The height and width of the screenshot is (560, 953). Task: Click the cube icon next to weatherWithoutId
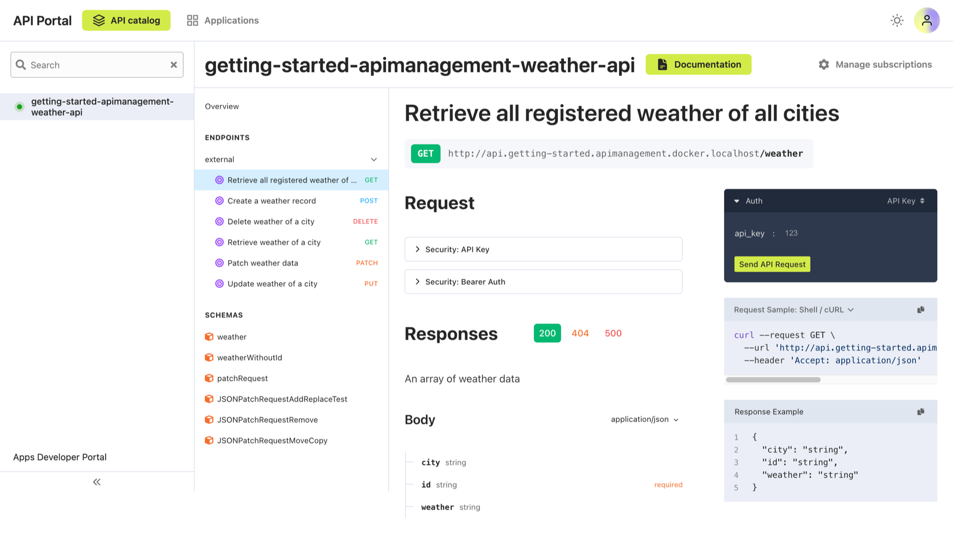[x=209, y=358]
